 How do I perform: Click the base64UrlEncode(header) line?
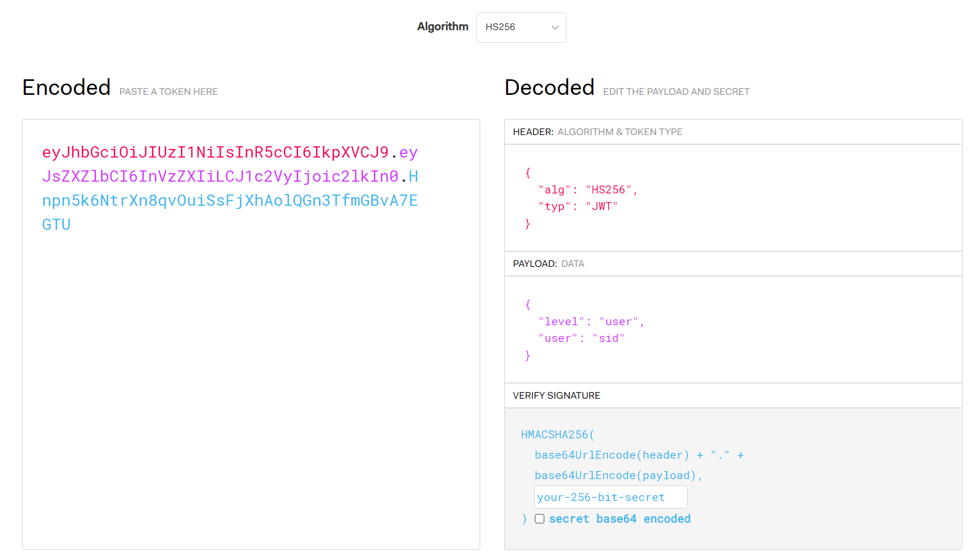639,455
